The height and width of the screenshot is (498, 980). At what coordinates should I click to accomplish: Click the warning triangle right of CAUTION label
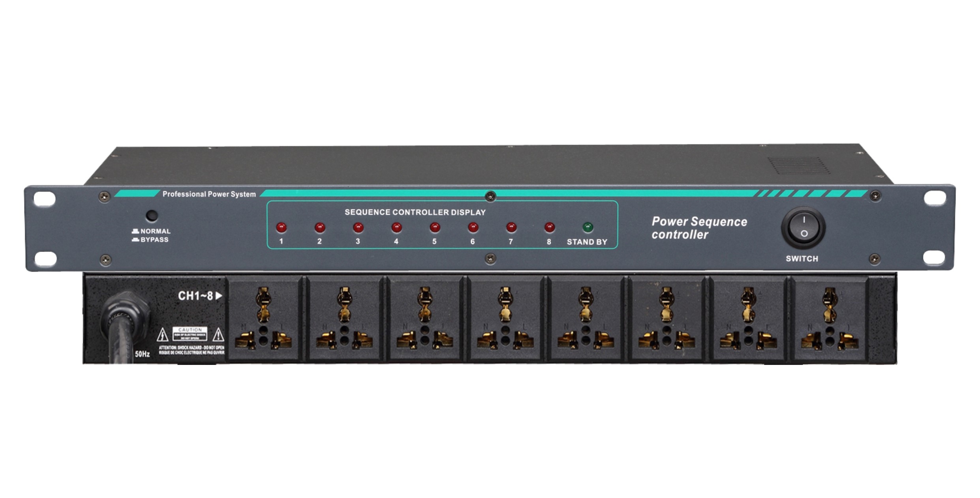tap(218, 335)
